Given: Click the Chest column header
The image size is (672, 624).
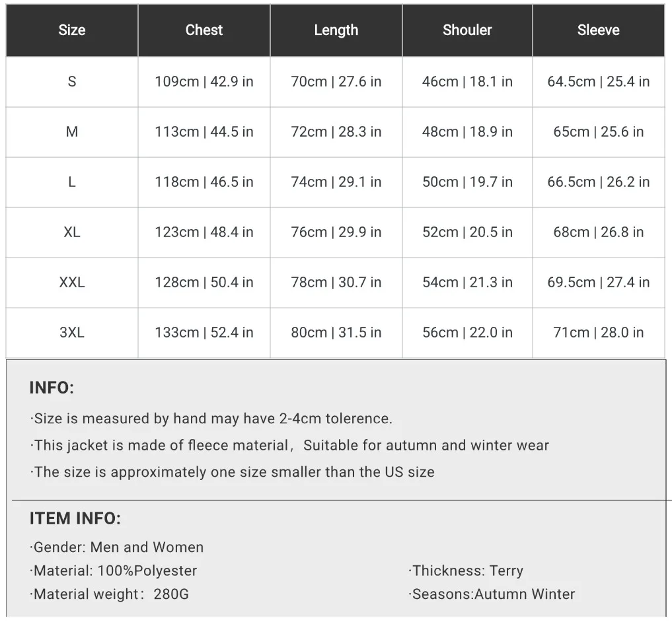Looking at the screenshot, I should 204,30.
